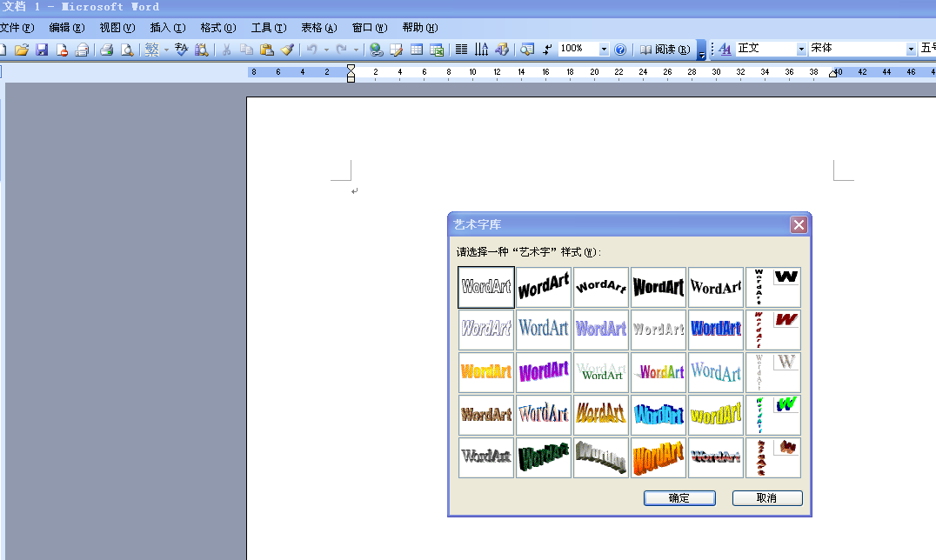Select the orange 3D WordArt style thumbnail
This screenshot has width=936, height=560.
tap(659, 458)
